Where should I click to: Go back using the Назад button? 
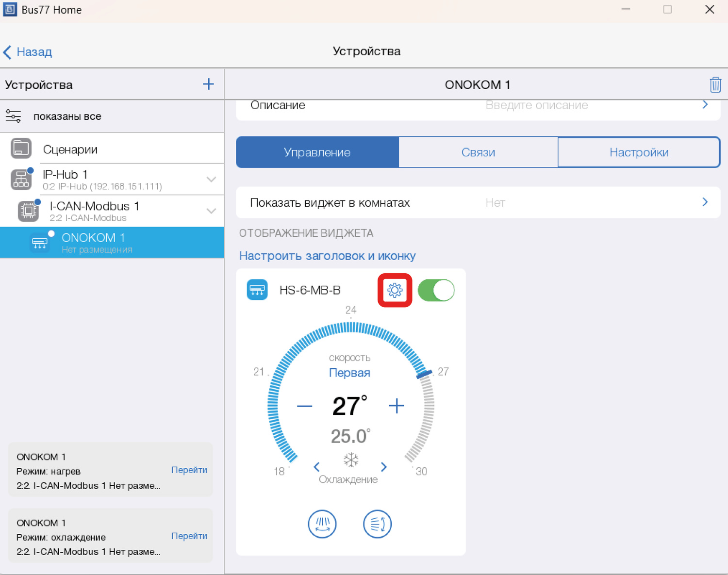(28, 52)
